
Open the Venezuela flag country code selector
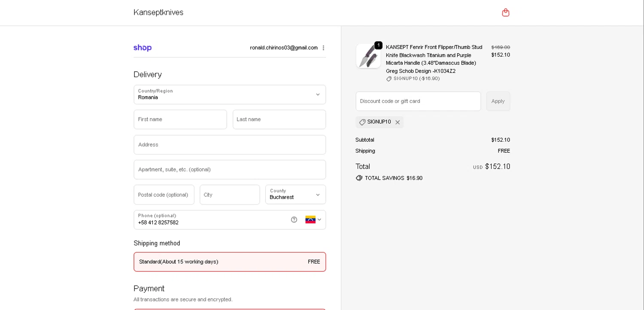click(x=313, y=220)
